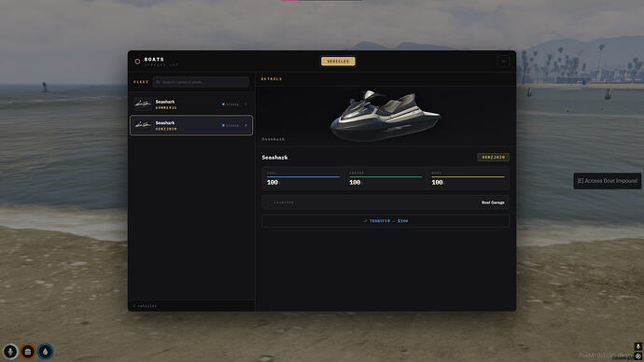The width and height of the screenshot is (644, 362).
Task: Click the Access Boat Impound prompt
Action: tap(607, 181)
